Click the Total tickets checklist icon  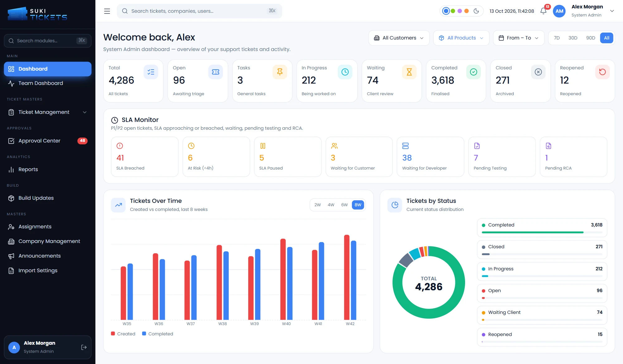(151, 72)
